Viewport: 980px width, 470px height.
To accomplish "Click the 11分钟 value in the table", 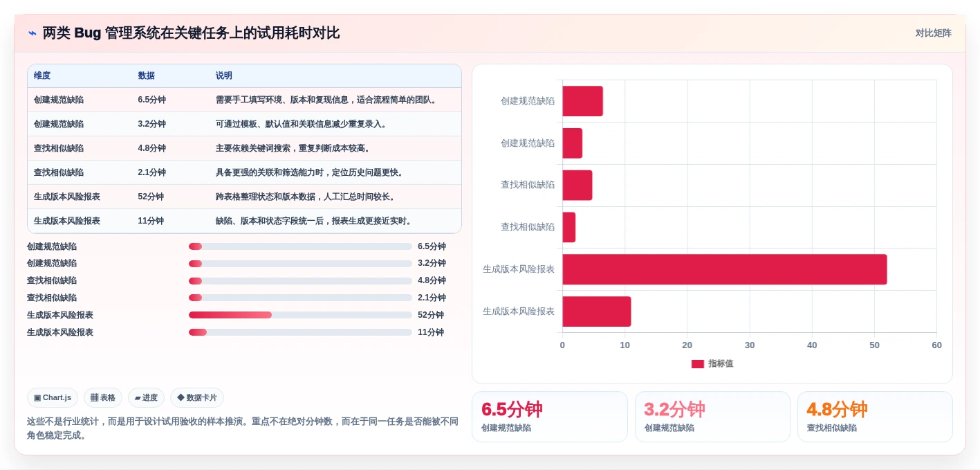I will (151, 221).
